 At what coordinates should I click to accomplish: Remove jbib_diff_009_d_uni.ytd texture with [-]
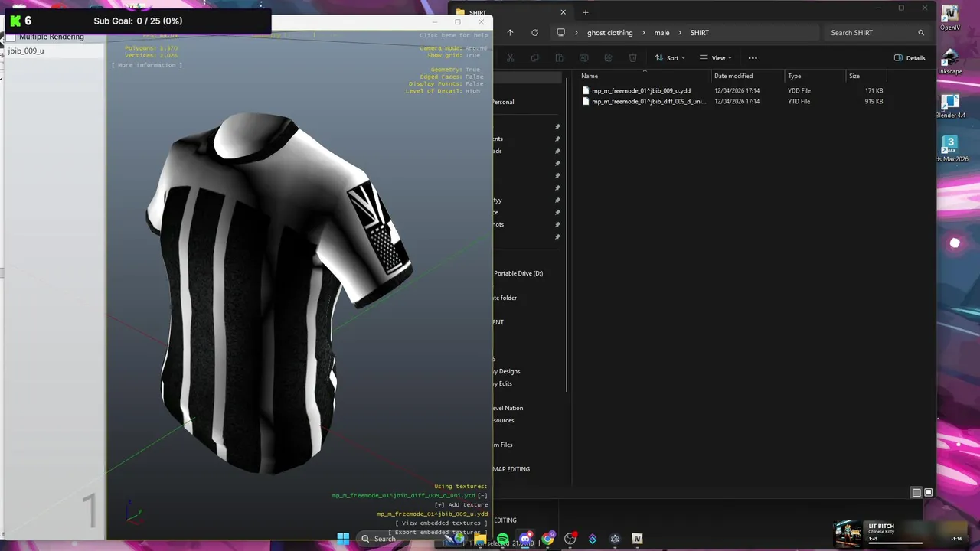click(482, 496)
